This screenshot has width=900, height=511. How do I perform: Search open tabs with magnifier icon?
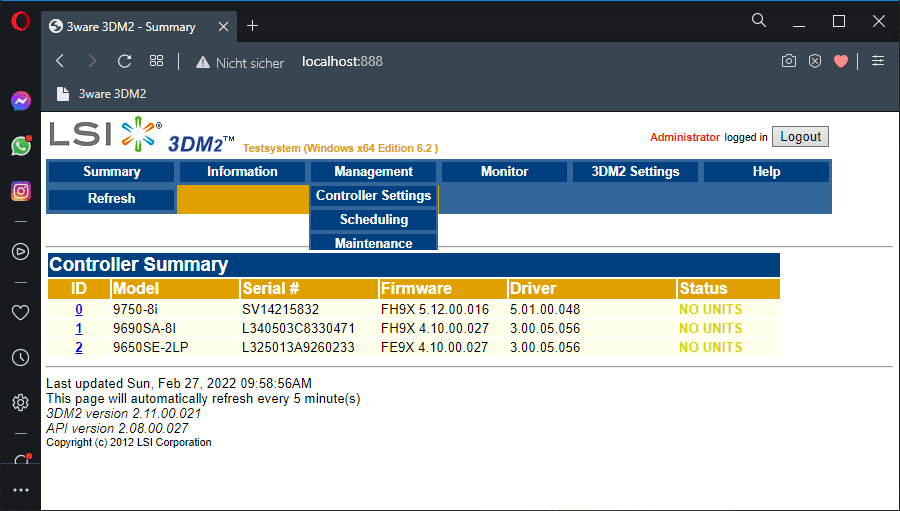[x=759, y=21]
